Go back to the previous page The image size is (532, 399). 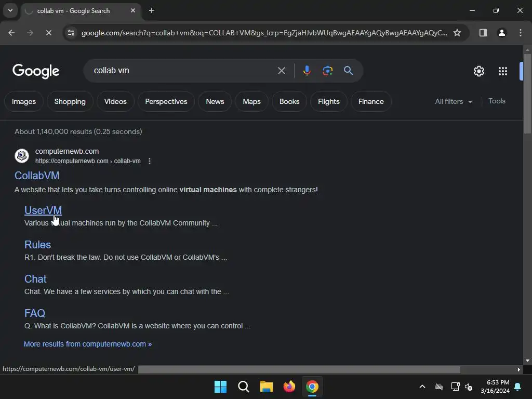(11, 33)
